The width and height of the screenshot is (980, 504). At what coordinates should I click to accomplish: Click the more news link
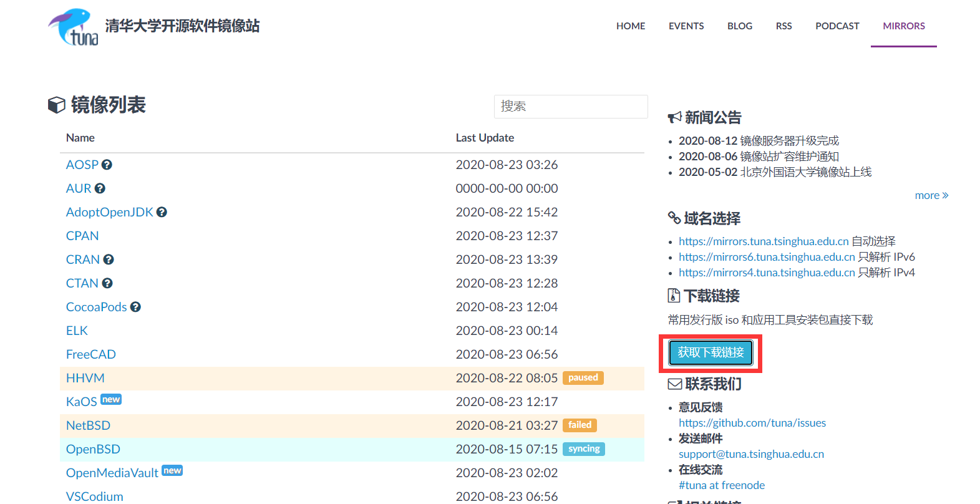pos(931,195)
